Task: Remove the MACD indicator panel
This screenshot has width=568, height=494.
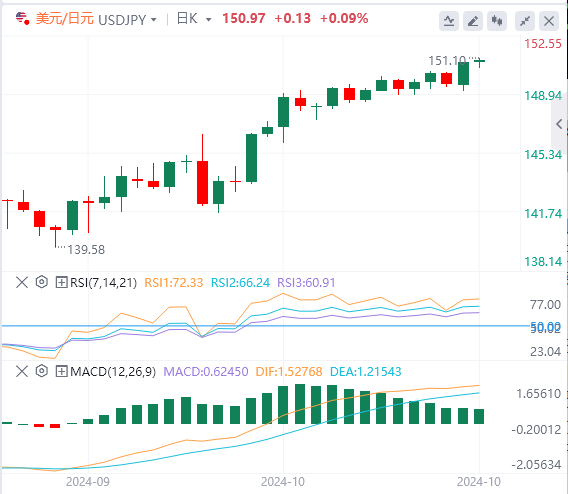Action: pyautogui.click(x=22, y=371)
